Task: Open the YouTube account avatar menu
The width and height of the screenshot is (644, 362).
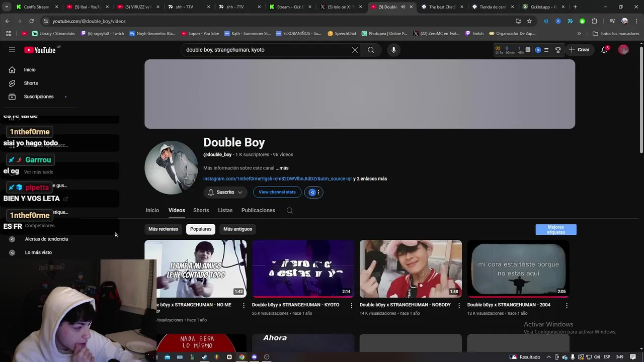Action: tap(623, 50)
